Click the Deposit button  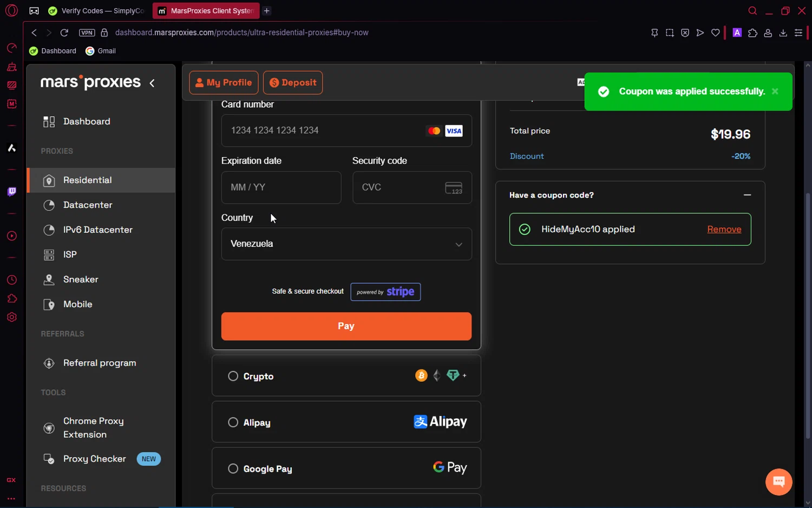pyautogui.click(x=293, y=83)
